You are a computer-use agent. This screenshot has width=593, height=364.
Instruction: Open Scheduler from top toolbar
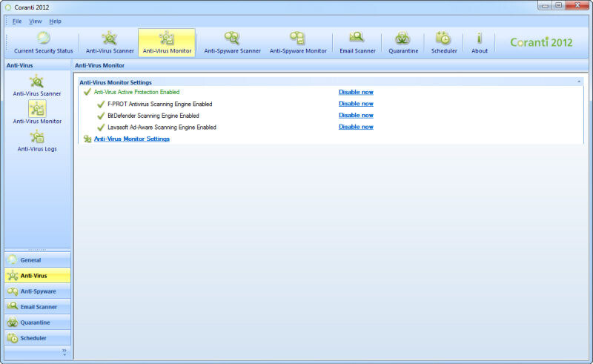tap(444, 43)
